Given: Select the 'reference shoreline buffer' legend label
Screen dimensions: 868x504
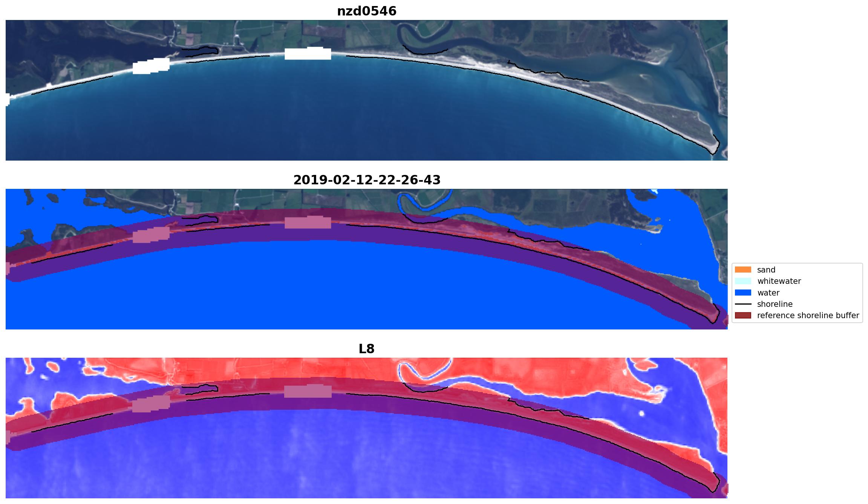Looking at the screenshot, I should pyautogui.click(x=808, y=316).
